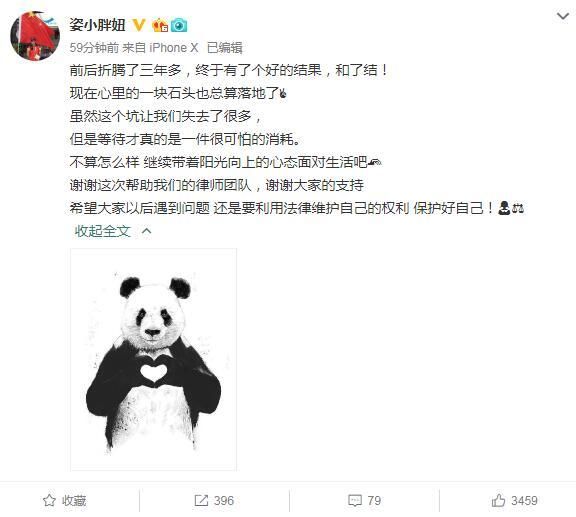Open the post options chevron menu
576x517 pixels.
tap(563, 16)
